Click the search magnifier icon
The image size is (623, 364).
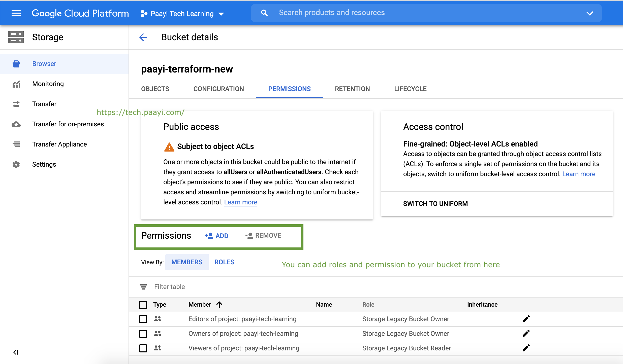pos(264,13)
